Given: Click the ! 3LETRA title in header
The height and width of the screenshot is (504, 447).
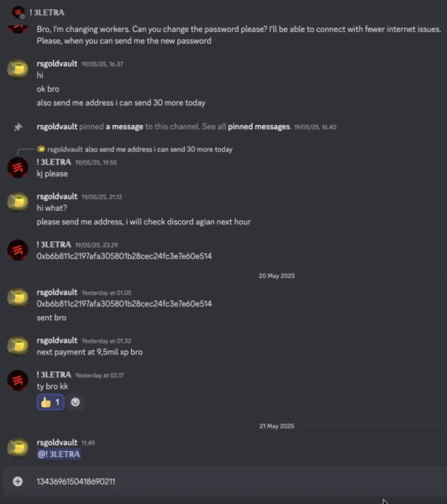Looking at the screenshot, I should coord(47,13).
